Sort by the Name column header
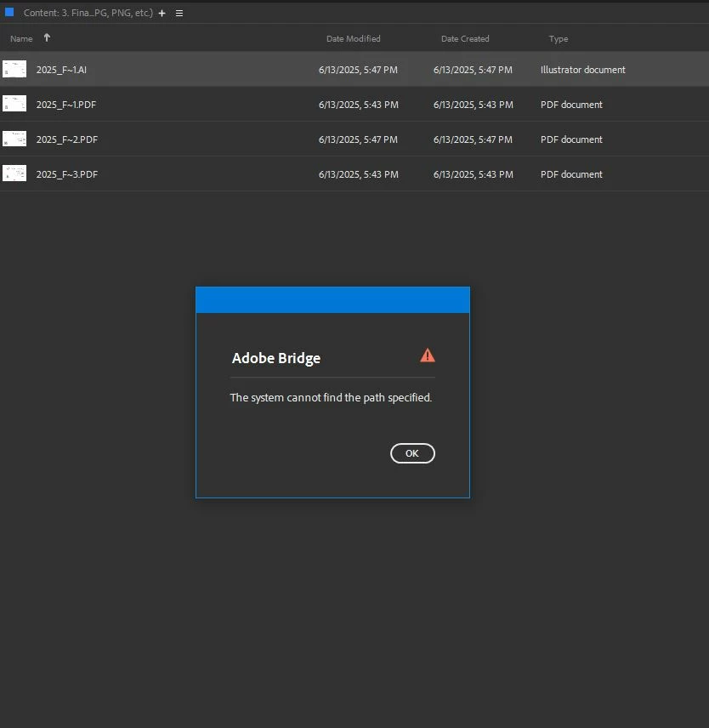This screenshot has height=728, width=709. point(21,38)
